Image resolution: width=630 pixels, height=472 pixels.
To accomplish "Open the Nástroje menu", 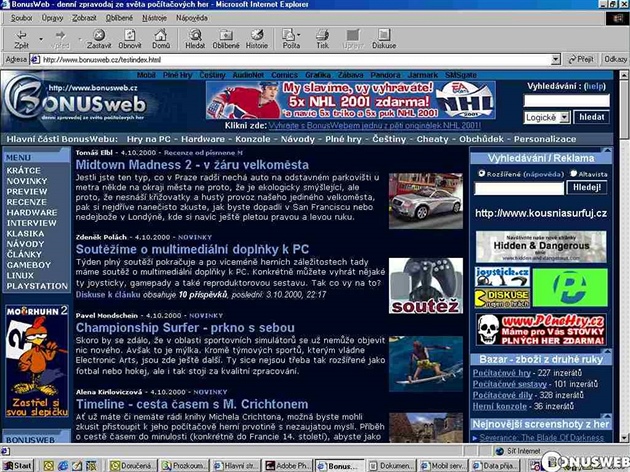I will tap(154, 18).
